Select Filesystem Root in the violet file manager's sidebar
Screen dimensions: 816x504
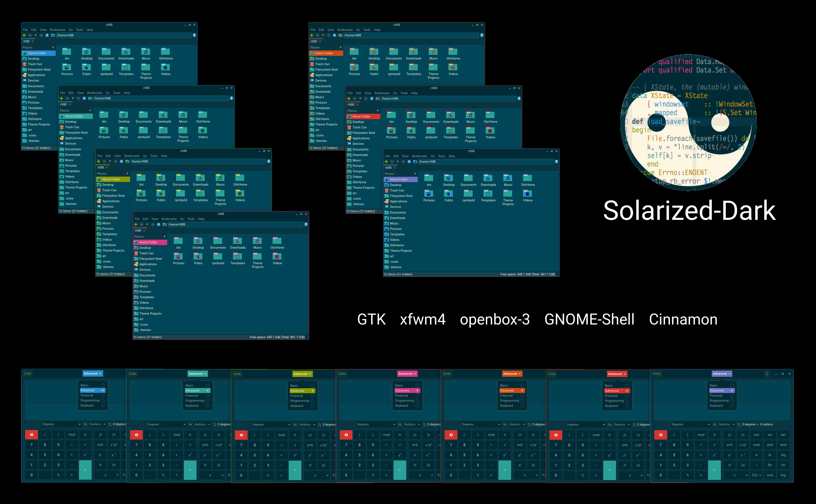coord(401,196)
